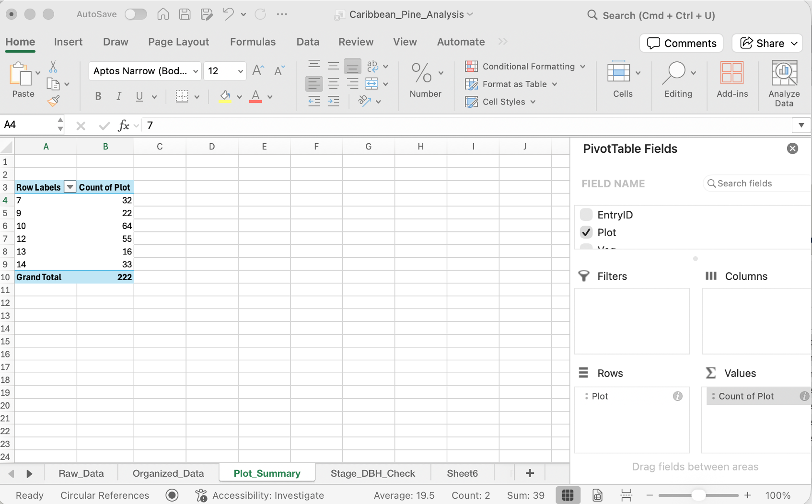
Task: Apply Italic formatting
Action: (x=118, y=97)
